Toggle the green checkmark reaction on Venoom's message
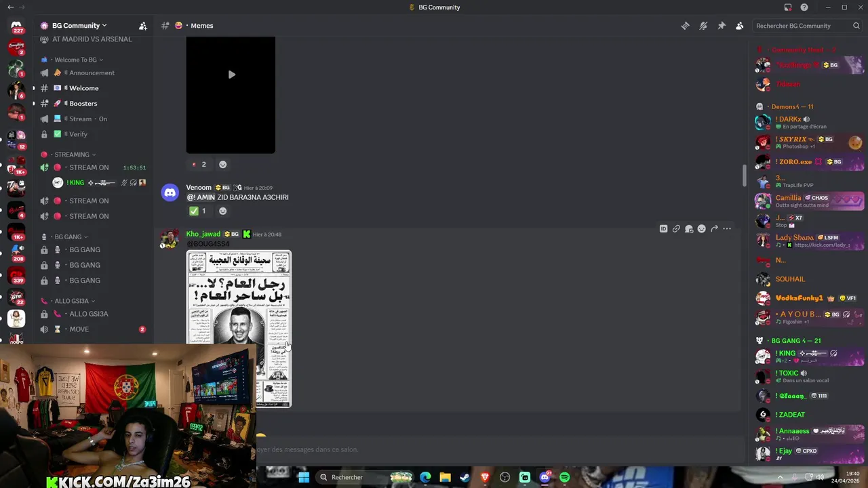Image resolution: width=868 pixels, height=488 pixels. click(199, 211)
